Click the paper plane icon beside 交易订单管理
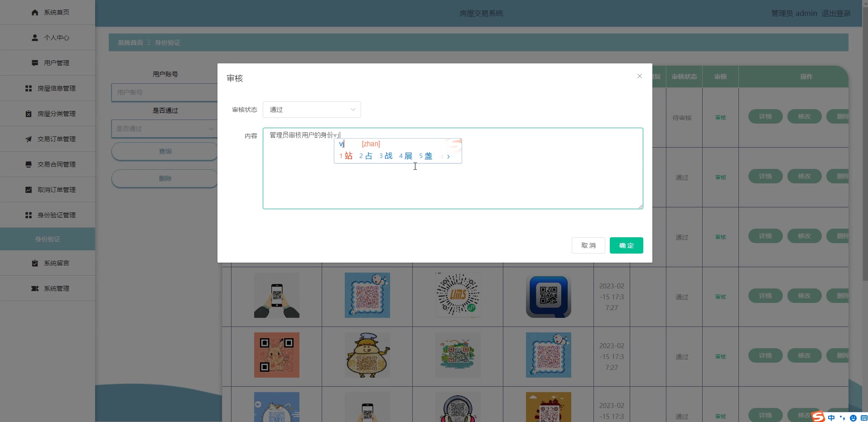The image size is (868, 422). [x=29, y=139]
